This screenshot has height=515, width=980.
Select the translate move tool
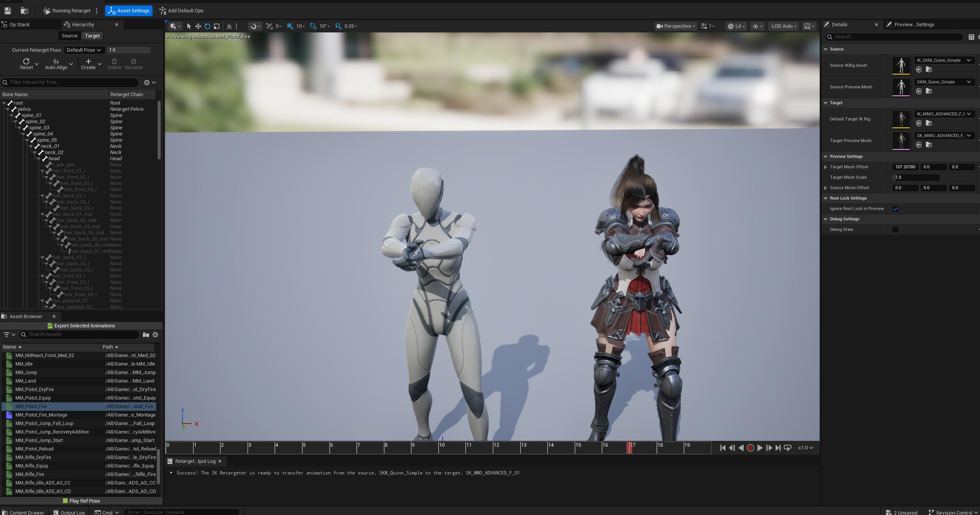click(198, 26)
